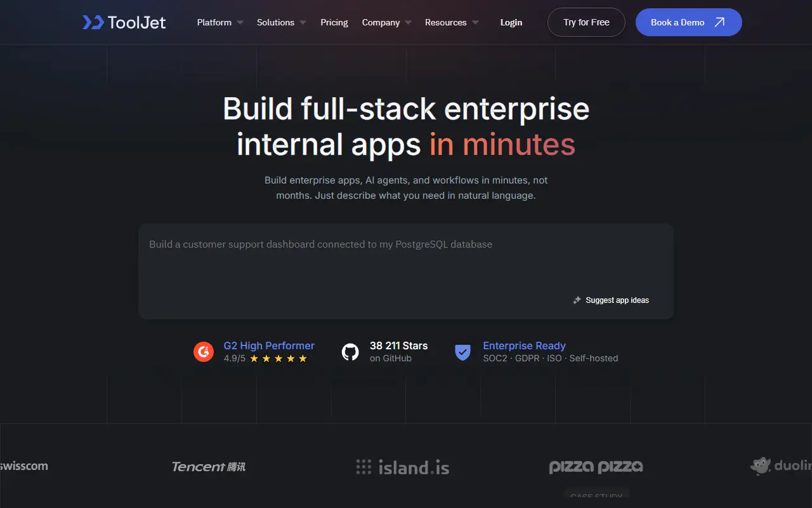
Task: Click the GitHub octocat icon
Action: (x=350, y=352)
